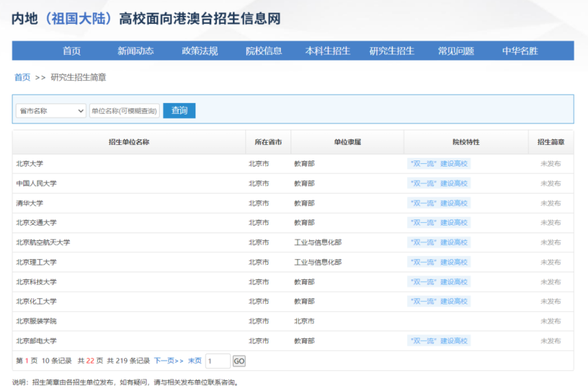Select the 北京科技大学 row name
The image size is (588, 391).
(36, 282)
